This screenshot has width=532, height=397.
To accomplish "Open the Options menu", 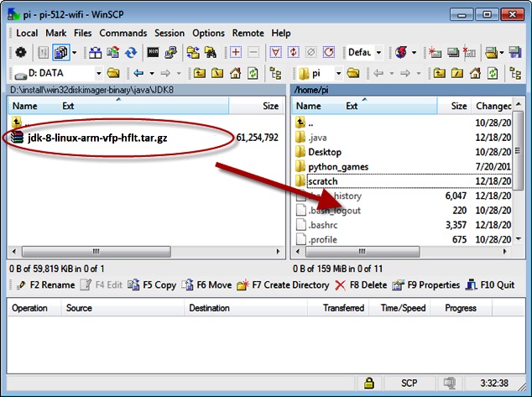I will 208,34.
